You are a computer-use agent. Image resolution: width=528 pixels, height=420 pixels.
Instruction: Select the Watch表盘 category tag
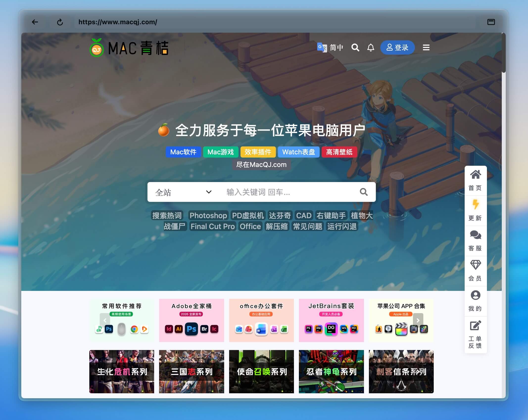298,152
